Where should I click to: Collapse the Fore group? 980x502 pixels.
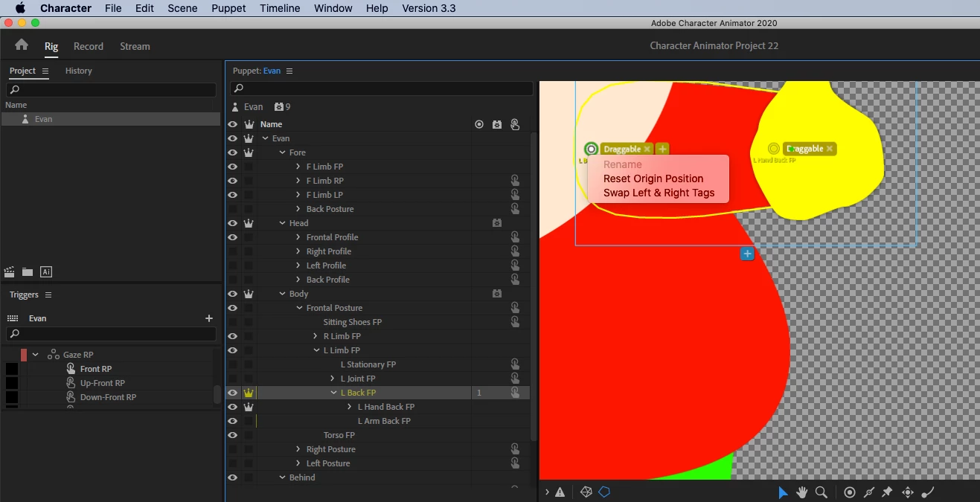coord(282,152)
